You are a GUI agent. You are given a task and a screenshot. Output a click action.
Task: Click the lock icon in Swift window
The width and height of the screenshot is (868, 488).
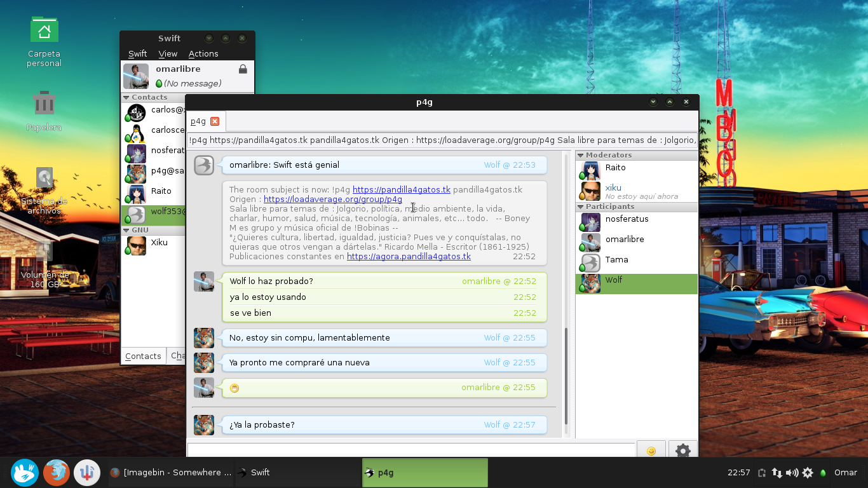click(x=243, y=69)
